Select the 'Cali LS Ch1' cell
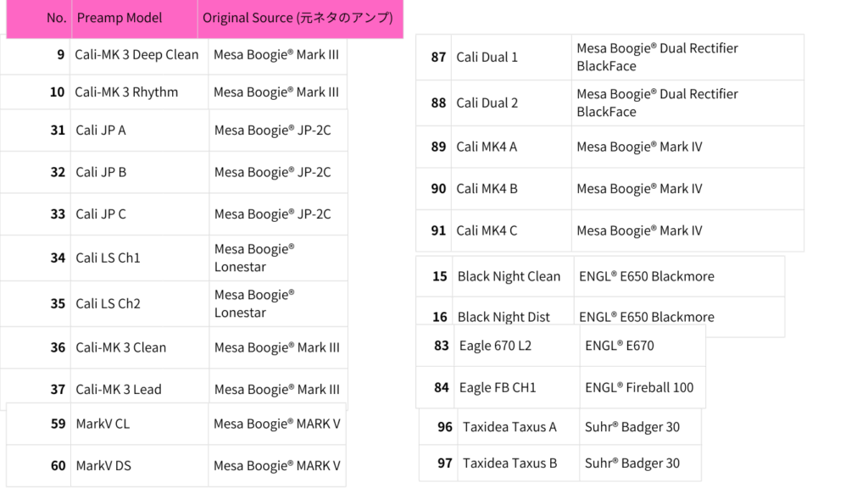Screen dimensions: 868x488 tap(108, 258)
